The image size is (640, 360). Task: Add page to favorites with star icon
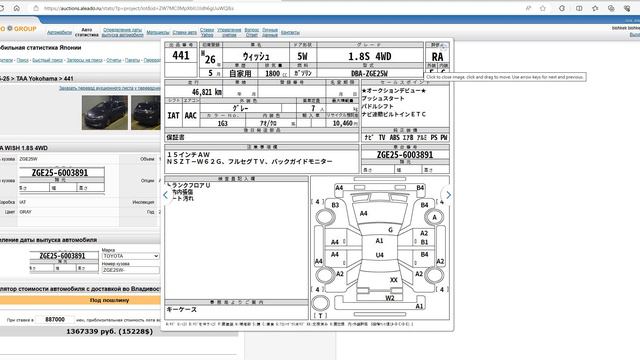pyautogui.click(x=543, y=8)
